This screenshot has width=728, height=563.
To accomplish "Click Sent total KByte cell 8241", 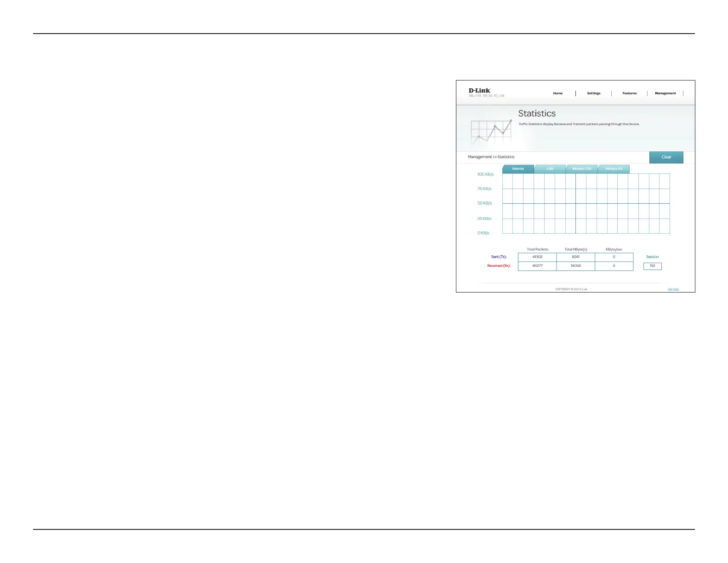I will 575,257.
